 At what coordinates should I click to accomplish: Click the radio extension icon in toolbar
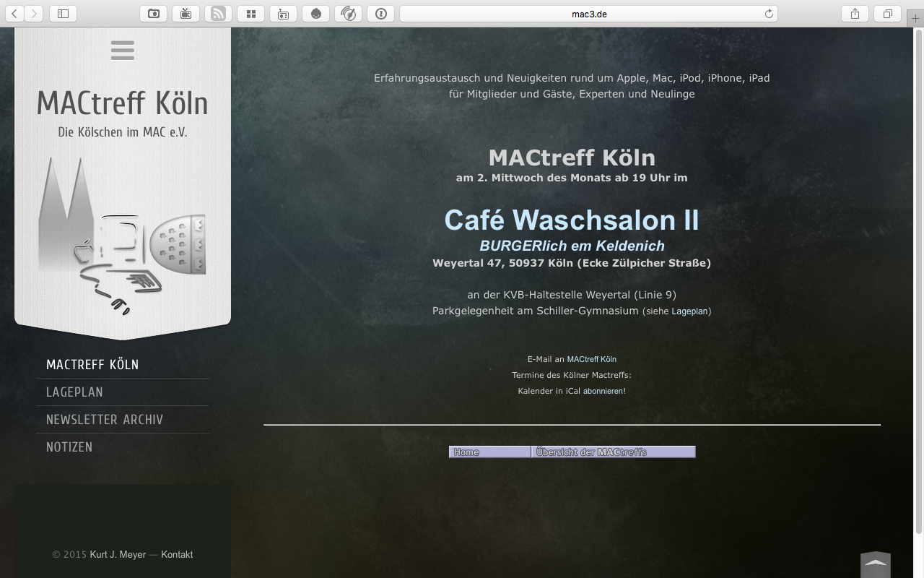click(283, 14)
